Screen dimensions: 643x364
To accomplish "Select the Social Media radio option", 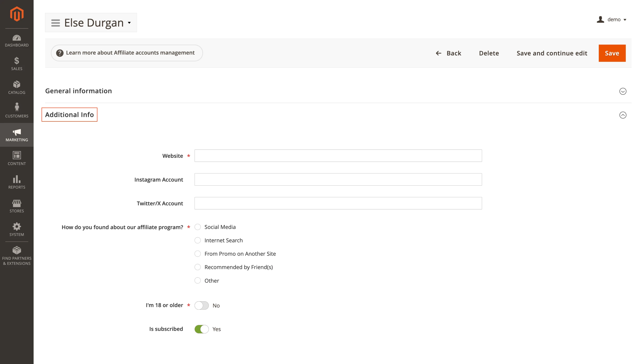I will pyautogui.click(x=198, y=227).
